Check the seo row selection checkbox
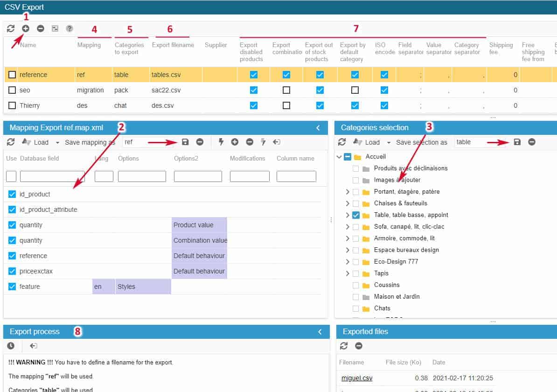Image resolution: width=557 pixels, height=392 pixels. [12, 90]
